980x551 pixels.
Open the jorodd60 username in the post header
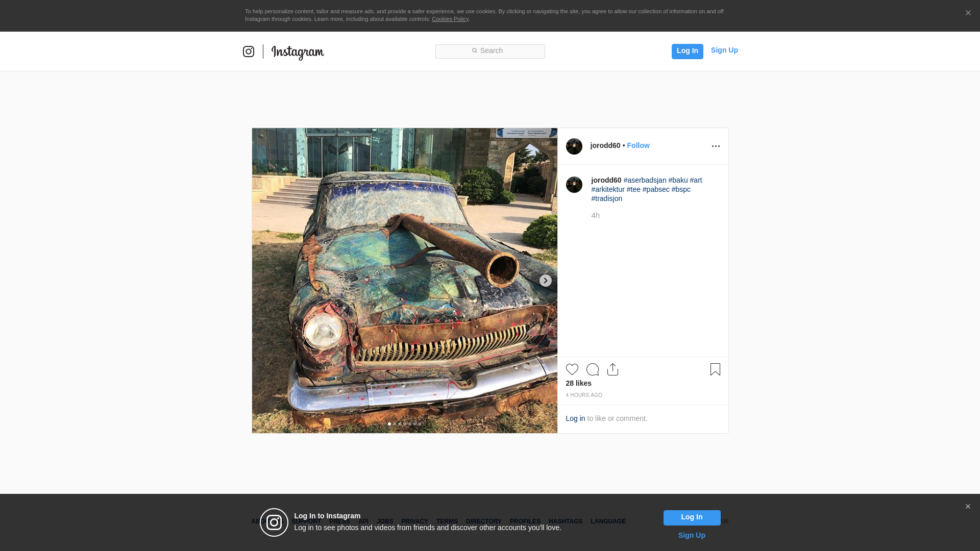coord(605,145)
